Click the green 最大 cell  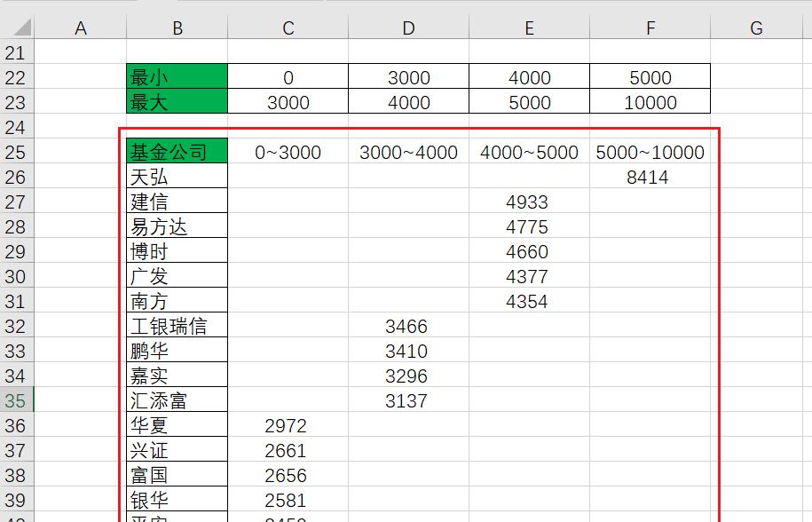click(177, 101)
